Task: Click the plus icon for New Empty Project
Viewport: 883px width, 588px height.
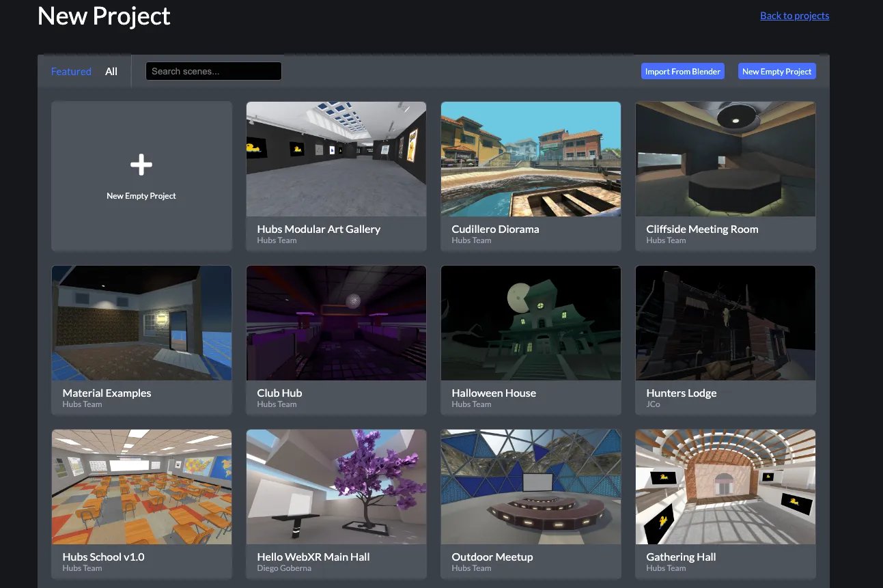Action: tap(141, 165)
